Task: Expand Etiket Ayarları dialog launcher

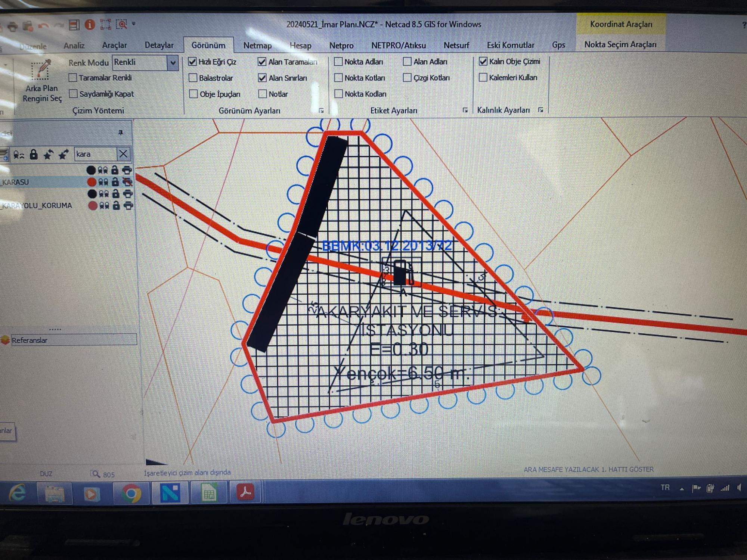Action: 465,110
